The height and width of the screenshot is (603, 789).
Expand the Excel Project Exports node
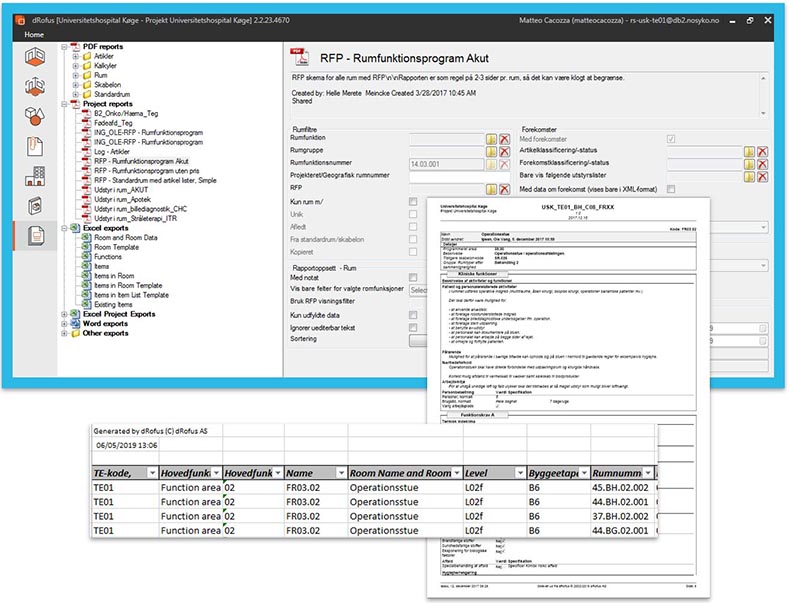click(x=64, y=314)
